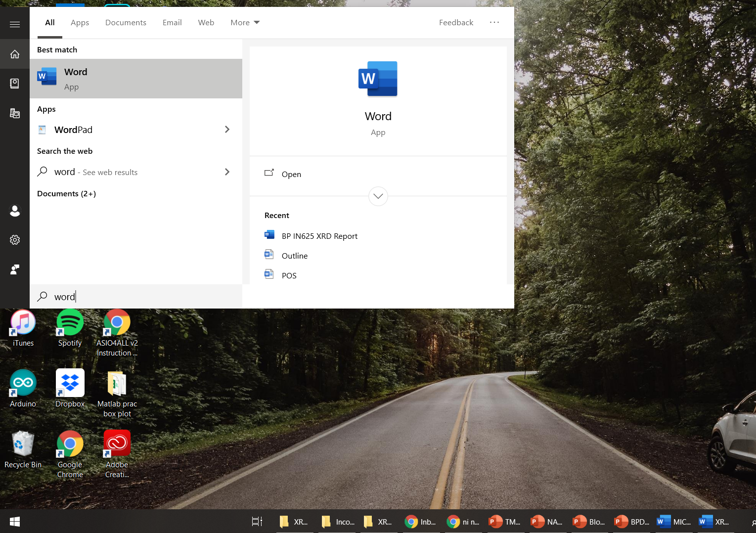The width and height of the screenshot is (756, 533).
Task: Switch to the Web tab
Action: (206, 22)
